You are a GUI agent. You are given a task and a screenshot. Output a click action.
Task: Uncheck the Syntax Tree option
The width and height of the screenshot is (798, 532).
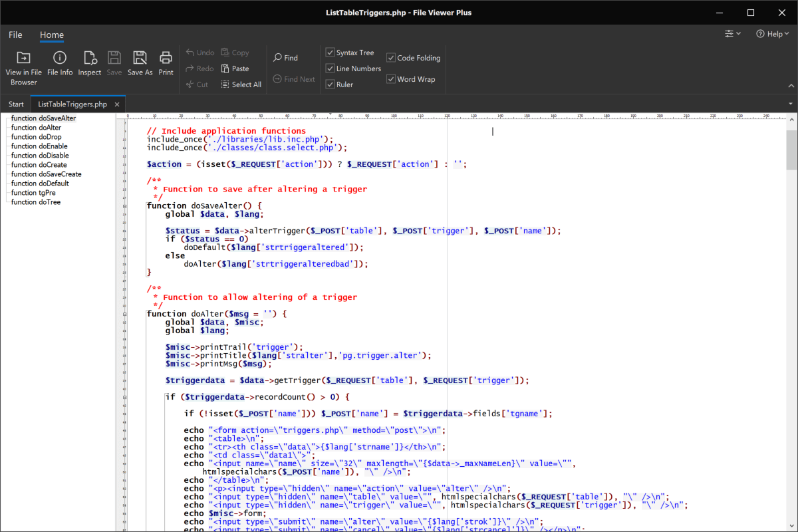coord(330,52)
